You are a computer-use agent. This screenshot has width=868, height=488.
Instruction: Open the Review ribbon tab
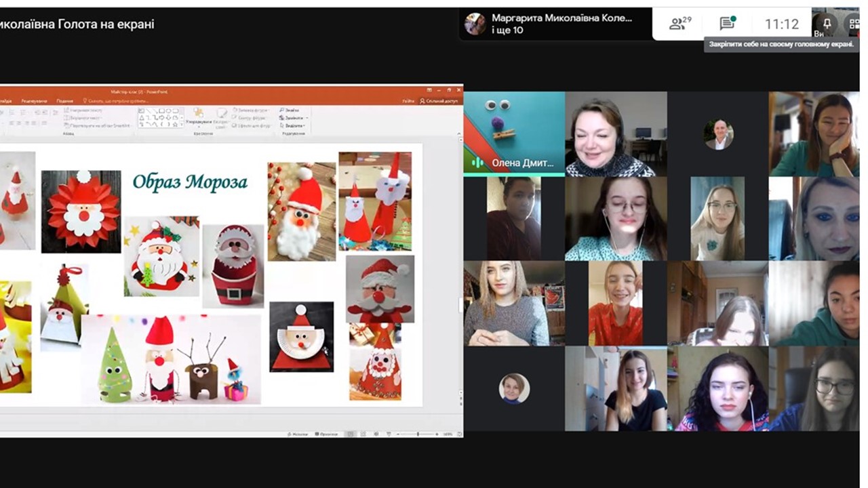pos(34,100)
